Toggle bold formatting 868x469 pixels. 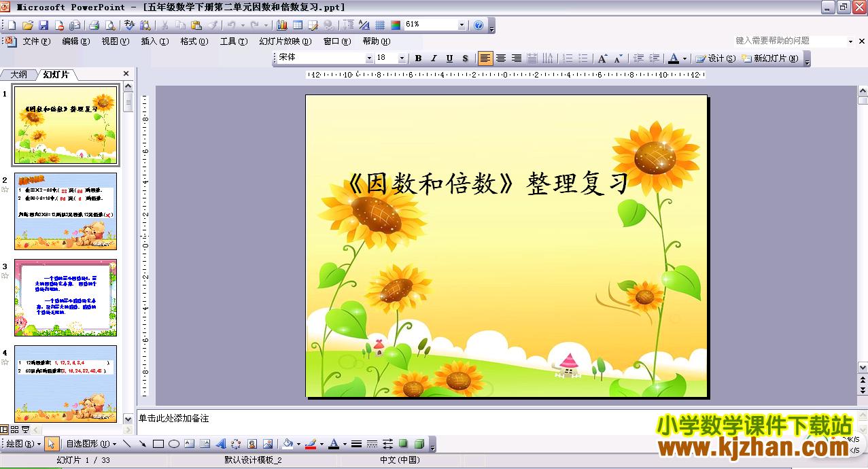click(417, 58)
